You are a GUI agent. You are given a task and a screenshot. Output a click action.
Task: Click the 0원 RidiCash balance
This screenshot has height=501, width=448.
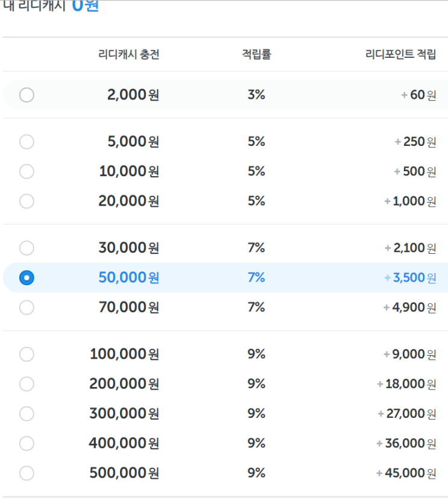click(85, 6)
